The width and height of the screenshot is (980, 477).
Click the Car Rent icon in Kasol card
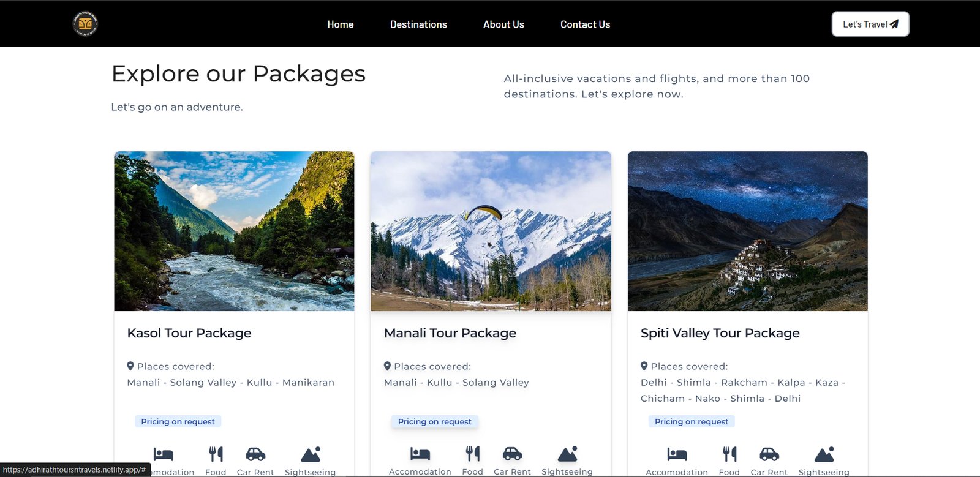[x=255, y=454]
